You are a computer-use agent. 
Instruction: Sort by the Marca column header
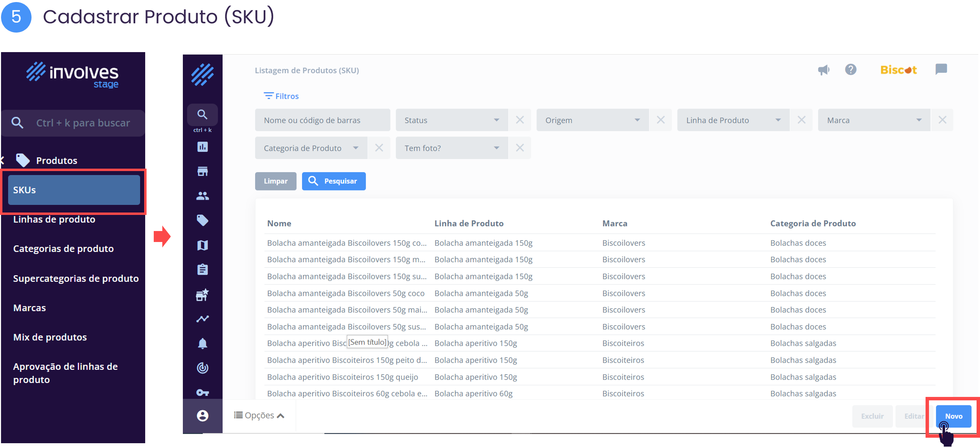point(614,223)
